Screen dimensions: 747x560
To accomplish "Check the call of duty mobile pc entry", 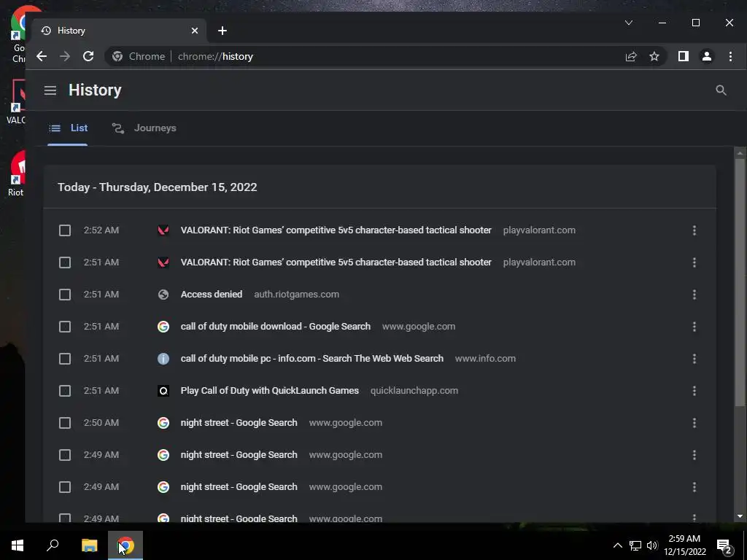I will pos(65,359).
